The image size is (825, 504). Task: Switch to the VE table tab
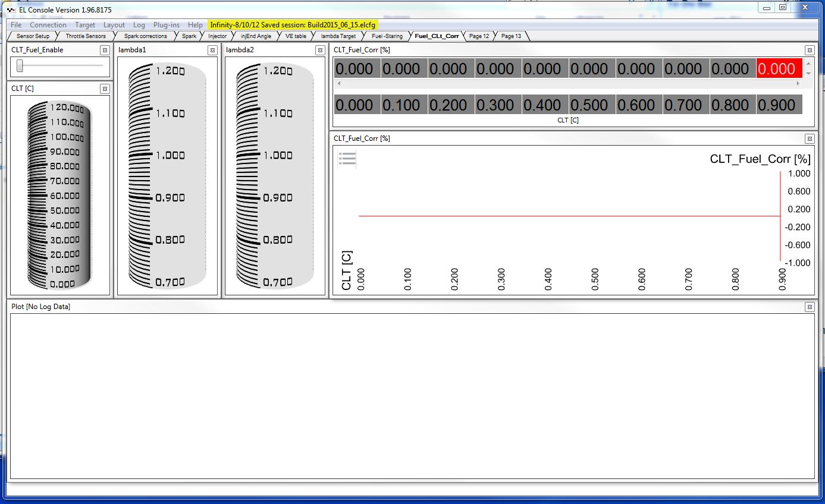click(296, 36)
